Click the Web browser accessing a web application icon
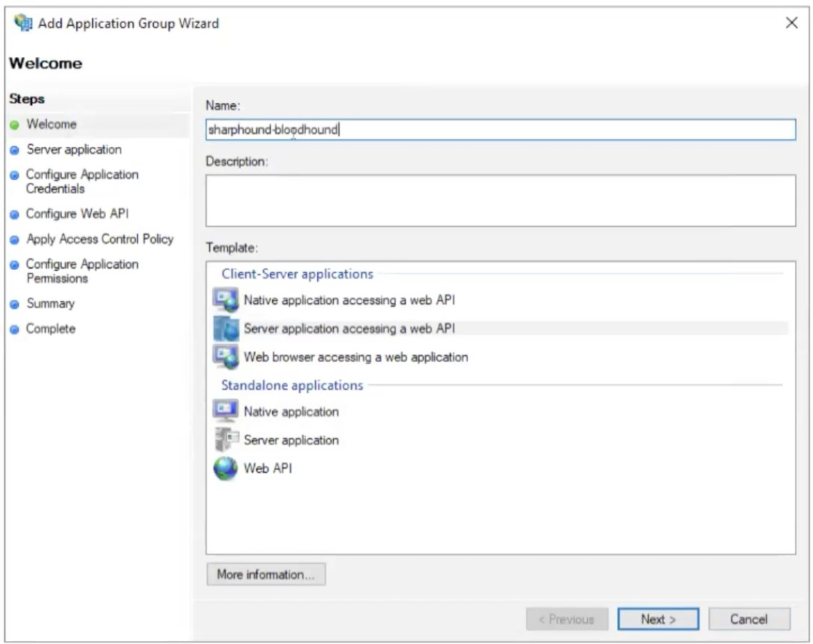813x644 pixels. (226, 357)
